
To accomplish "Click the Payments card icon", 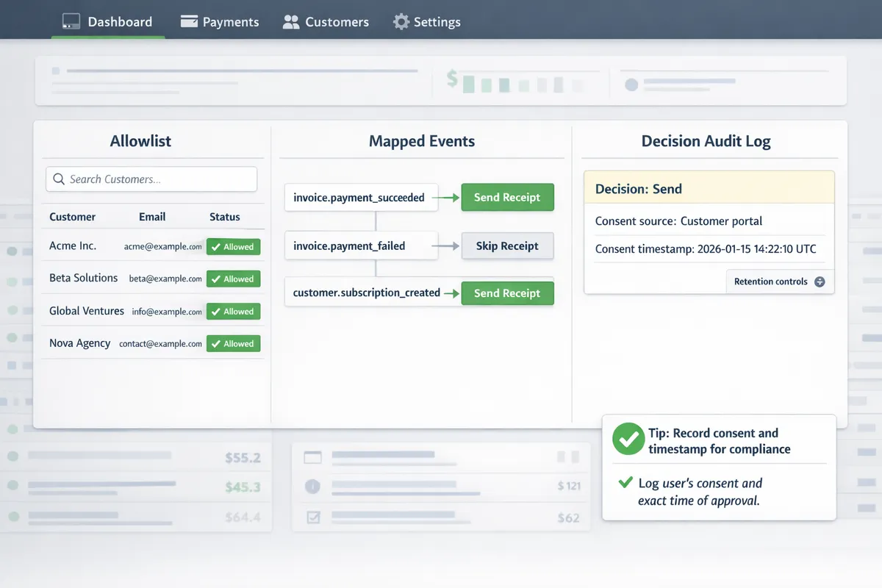I will 189,21.
